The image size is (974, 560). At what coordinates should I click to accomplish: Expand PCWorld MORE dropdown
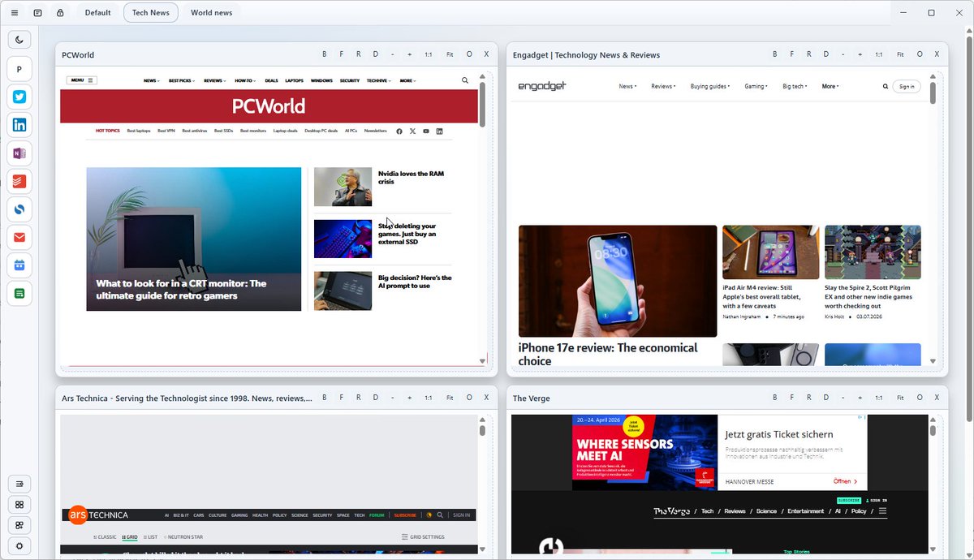pos(407,81)
